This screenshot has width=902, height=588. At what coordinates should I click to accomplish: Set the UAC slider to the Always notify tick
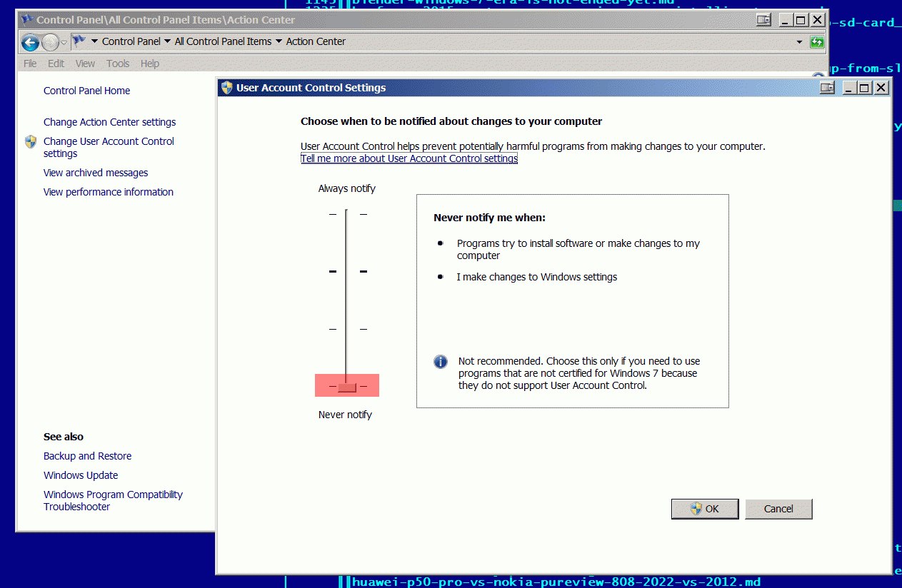(x=347, y=214)
